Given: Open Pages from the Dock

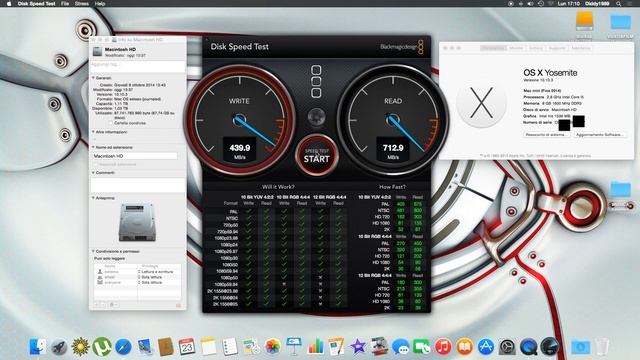Looking at the screenshot, I should [336, 347].
